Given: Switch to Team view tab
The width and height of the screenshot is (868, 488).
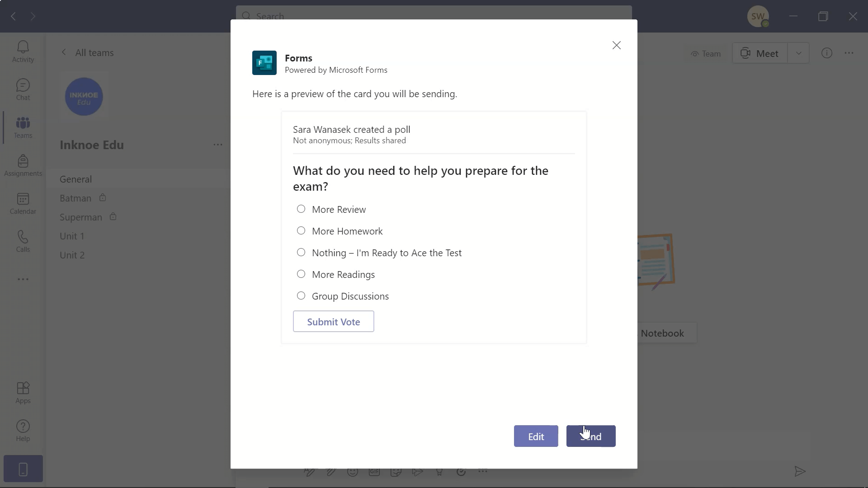Looking at the screenshot, I should 705,54.
